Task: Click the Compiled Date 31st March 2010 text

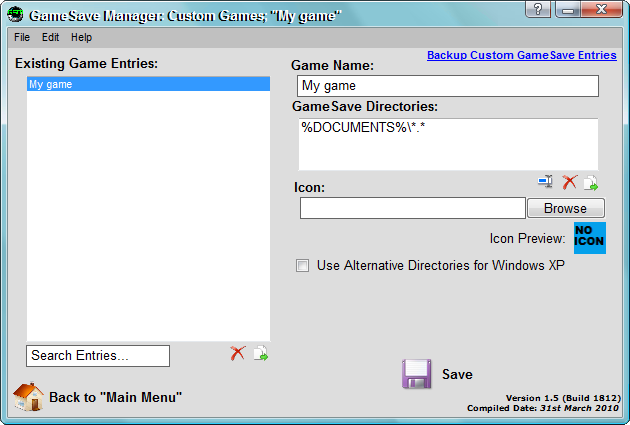Action: (x=543, y=408)
